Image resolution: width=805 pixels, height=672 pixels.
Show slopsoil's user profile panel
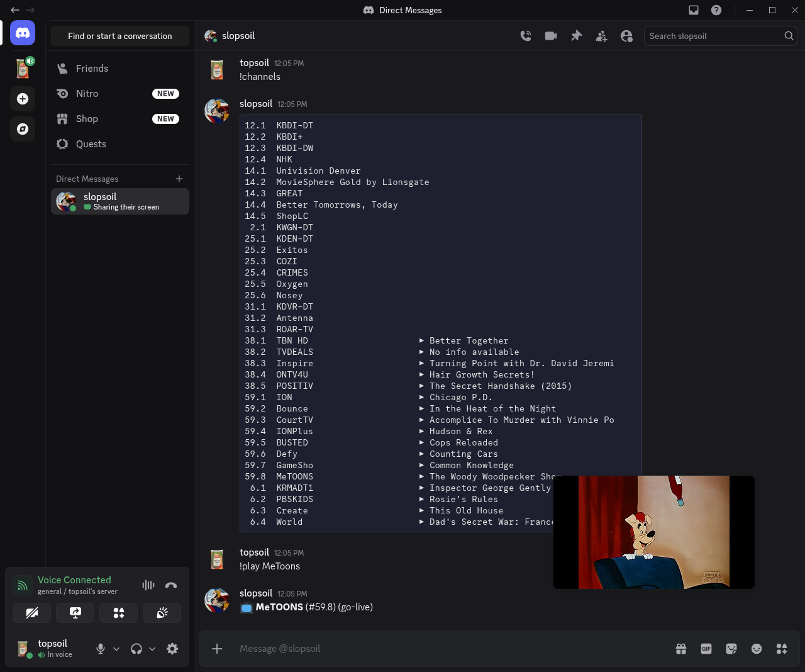click(626, 36)
